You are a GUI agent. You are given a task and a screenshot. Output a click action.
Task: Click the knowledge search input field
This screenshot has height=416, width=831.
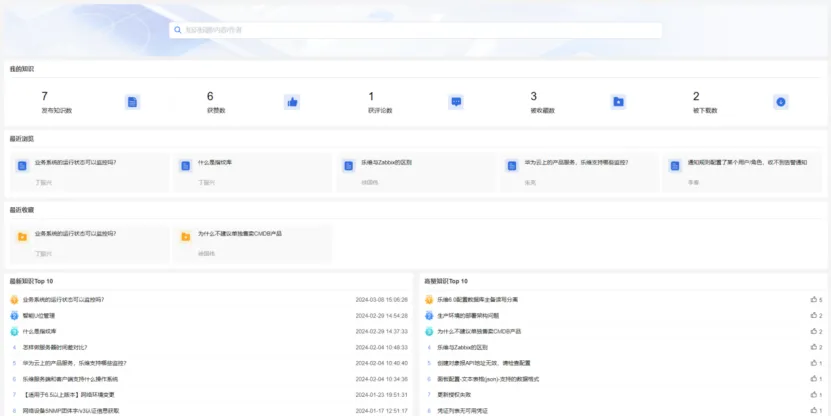click(x=415, y=30)
